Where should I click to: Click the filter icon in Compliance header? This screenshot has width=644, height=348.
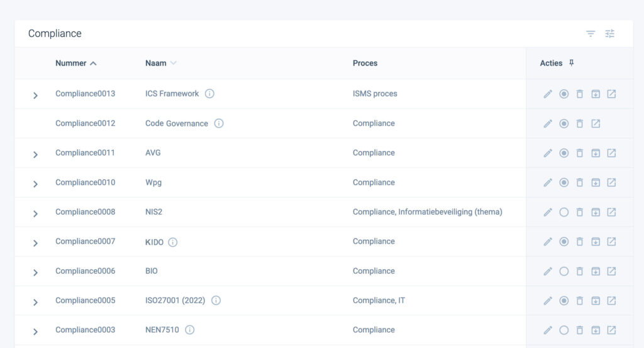coord(591,34)
